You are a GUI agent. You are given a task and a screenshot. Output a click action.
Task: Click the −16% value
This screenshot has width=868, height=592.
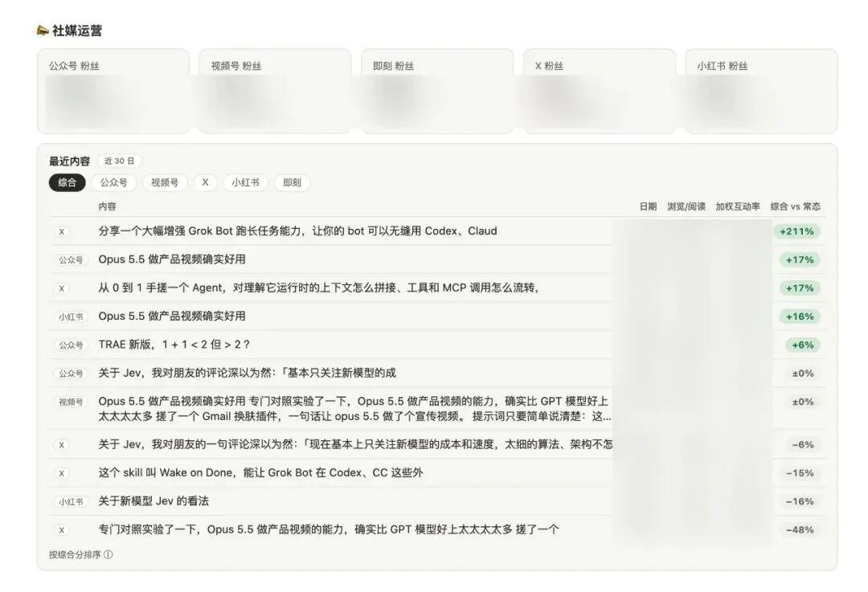tap(800, 501)
